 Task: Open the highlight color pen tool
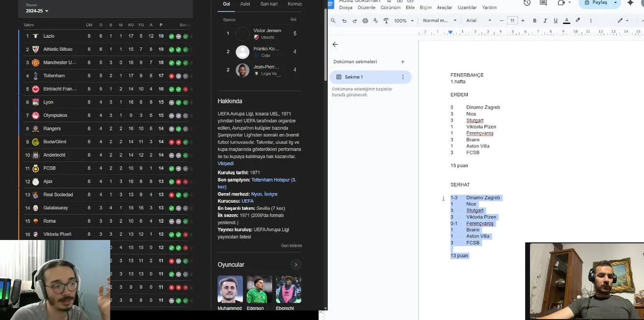pyautogui.click(x=578, y=20)
